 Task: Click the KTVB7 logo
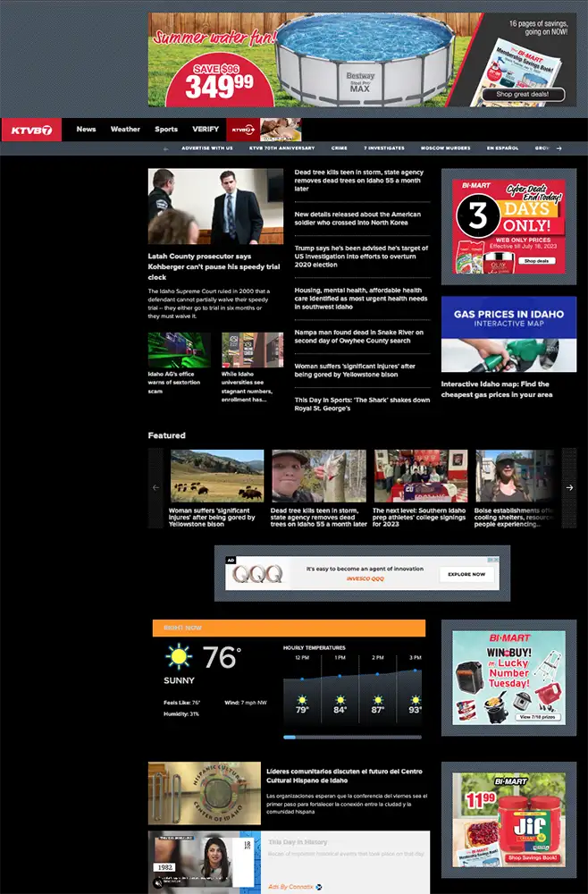(31, 130)
